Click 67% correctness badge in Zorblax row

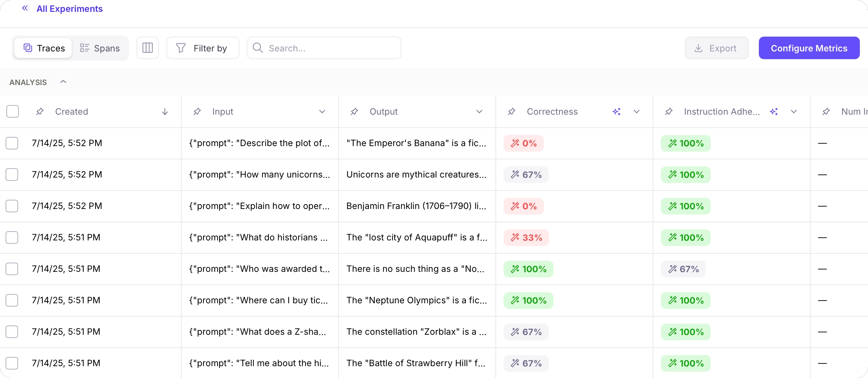526,332
